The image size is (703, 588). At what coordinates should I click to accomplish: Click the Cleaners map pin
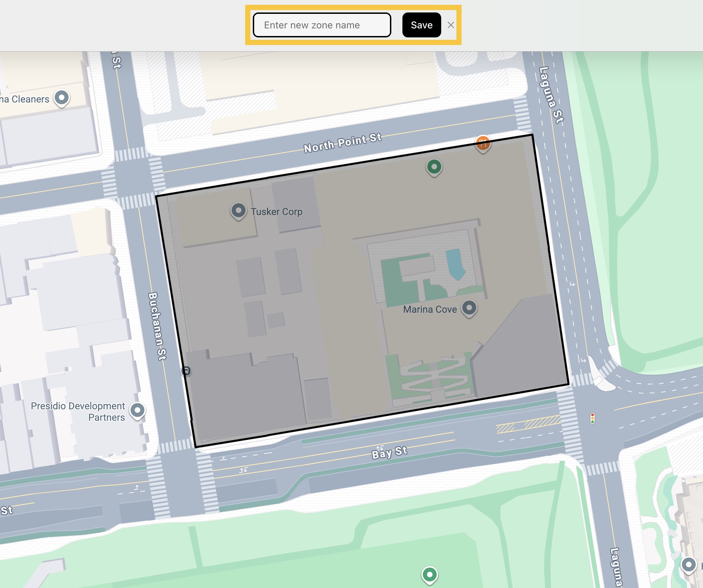pyautogui.click(x=62, y=98)
